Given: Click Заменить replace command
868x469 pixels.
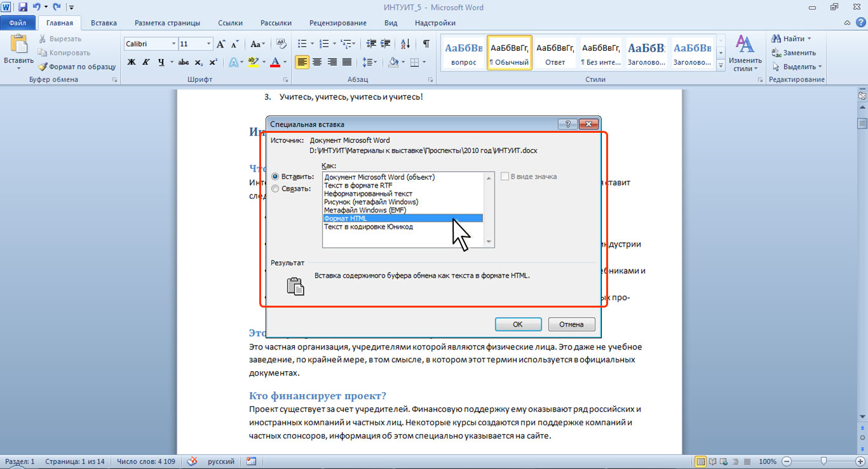Looking at the screenshot, I should (794, 53).
